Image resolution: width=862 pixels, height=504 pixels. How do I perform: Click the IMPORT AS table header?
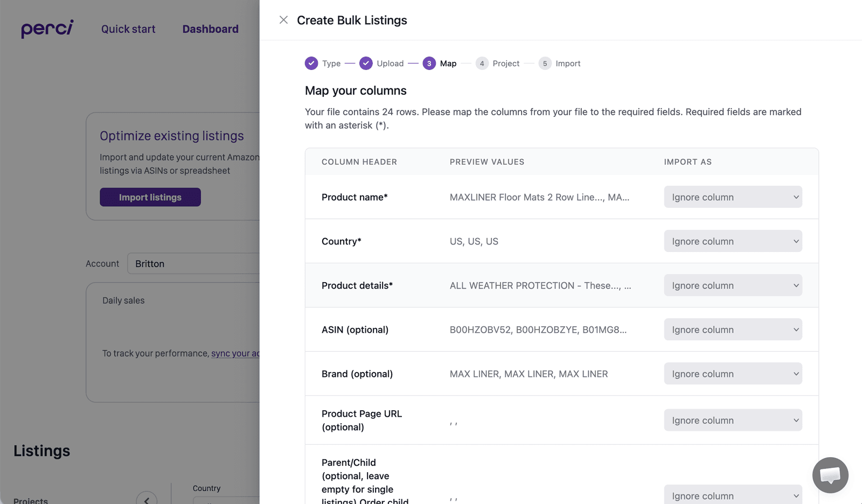pyautogui.click(x=687, y=162)
